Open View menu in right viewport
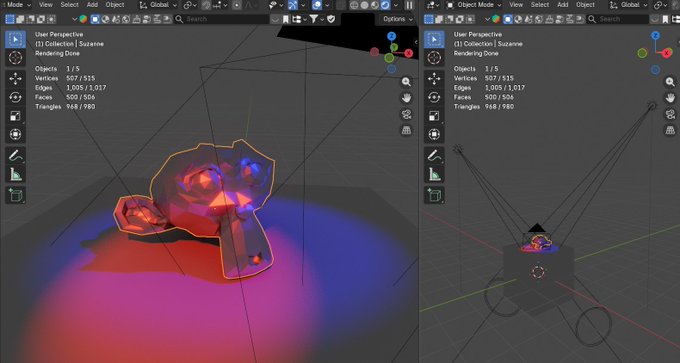Screen dimensions: 680x363 pyautogui.click(x=516, y=5)
